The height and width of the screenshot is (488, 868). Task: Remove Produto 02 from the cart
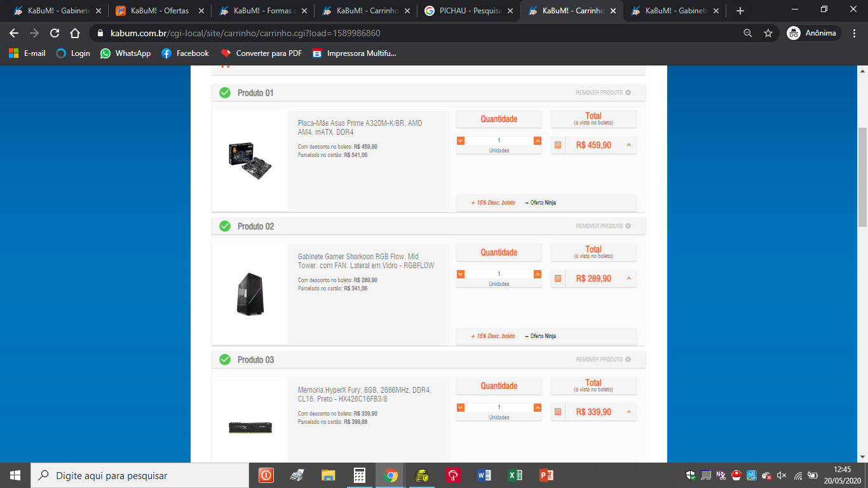pos(603,226)
